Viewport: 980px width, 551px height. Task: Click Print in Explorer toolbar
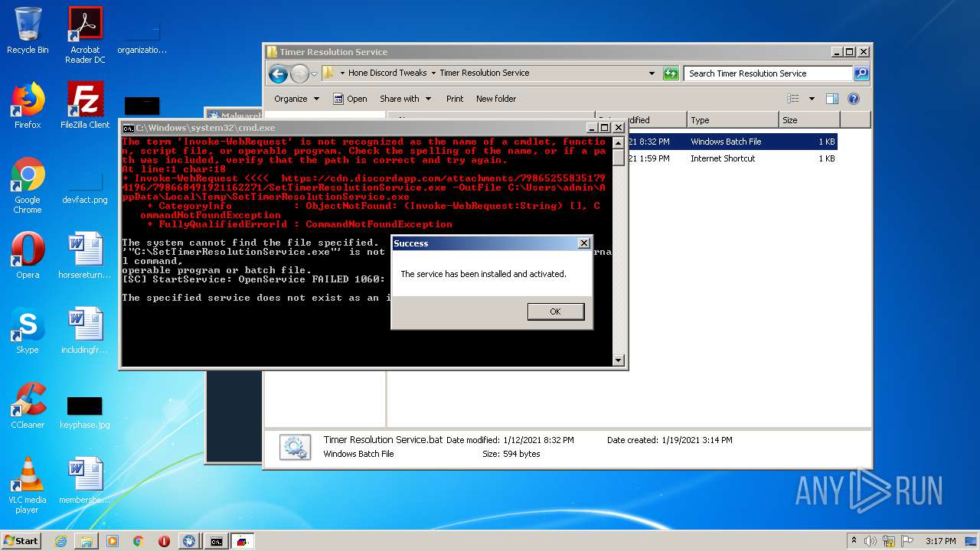(x=455, y=99)
